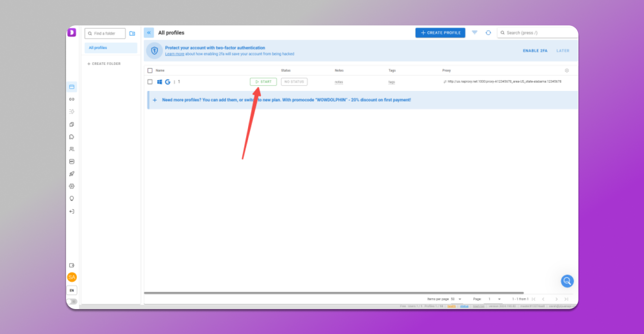
Task: Open the profiles filter icon
Action: tap(475, 33)
